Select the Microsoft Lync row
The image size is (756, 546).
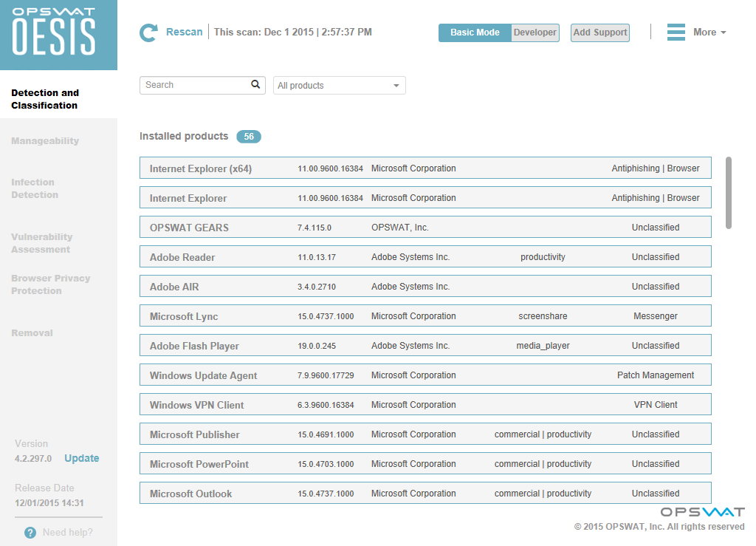425,316
